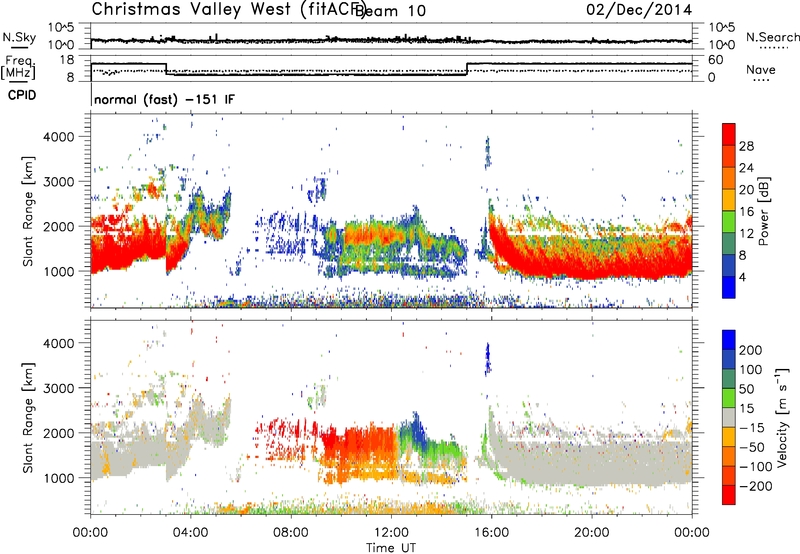Click the date "02/Dec/2014"
The image size is (800, 554).
(639, 10)
